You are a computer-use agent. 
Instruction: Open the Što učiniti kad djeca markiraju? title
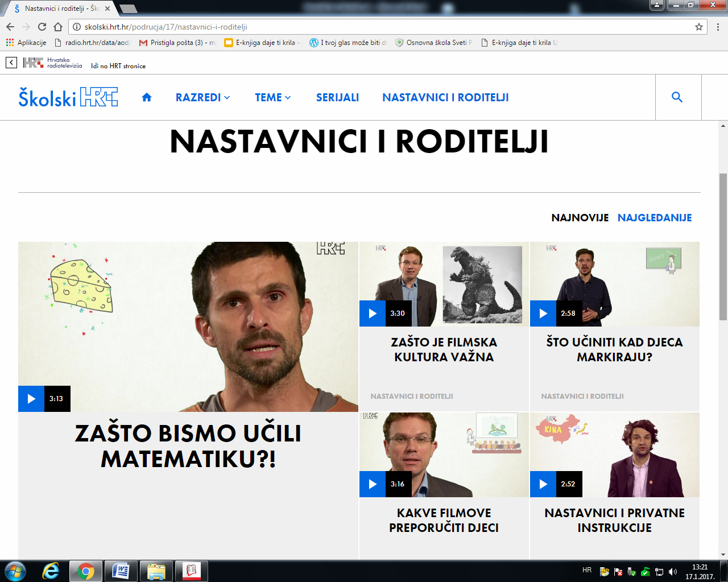614,349
